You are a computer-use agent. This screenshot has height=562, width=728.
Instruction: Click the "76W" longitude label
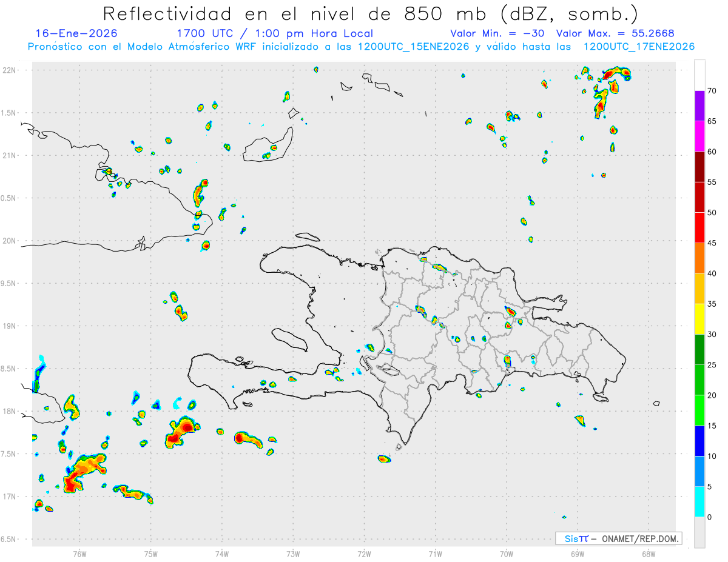pos(79,554)
